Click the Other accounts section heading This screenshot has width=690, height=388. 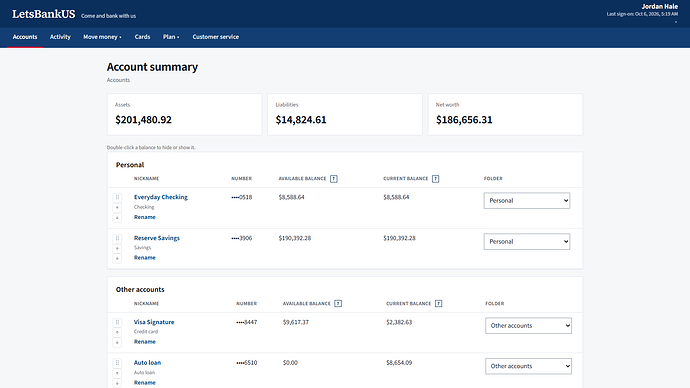(x=140, y=289)
